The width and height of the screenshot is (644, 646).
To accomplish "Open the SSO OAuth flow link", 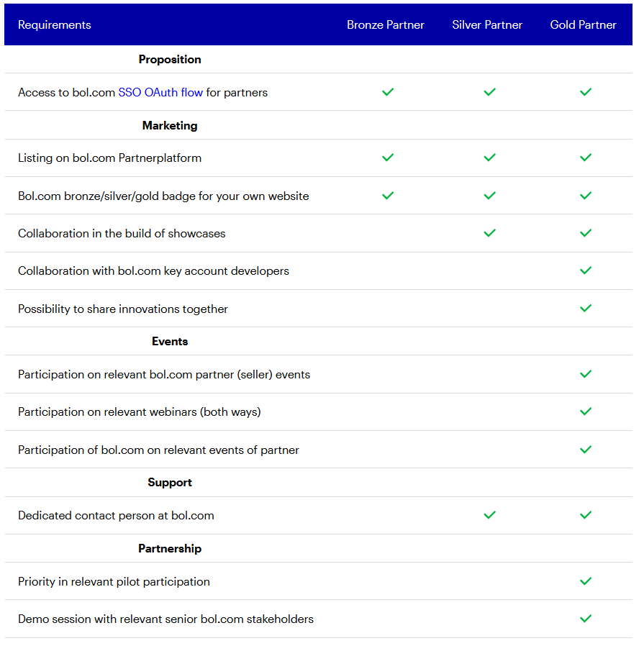I will coord(160,92).
